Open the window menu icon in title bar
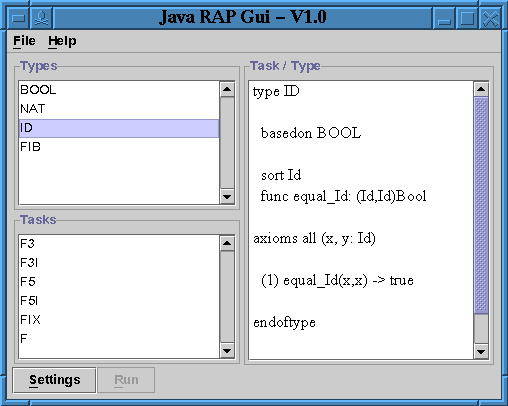This screenshot has width=508, height=406. [18, 18]
